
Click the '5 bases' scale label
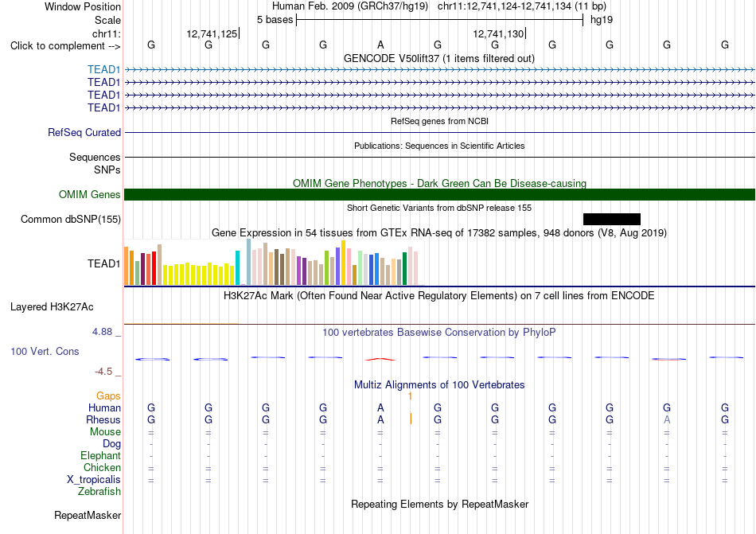pos(275,20)
